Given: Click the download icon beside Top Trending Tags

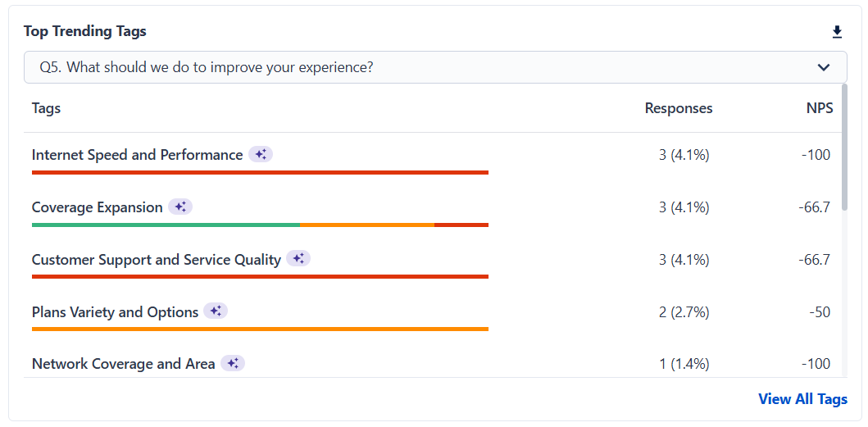Looking at the screenshot, I should (837, 32).
